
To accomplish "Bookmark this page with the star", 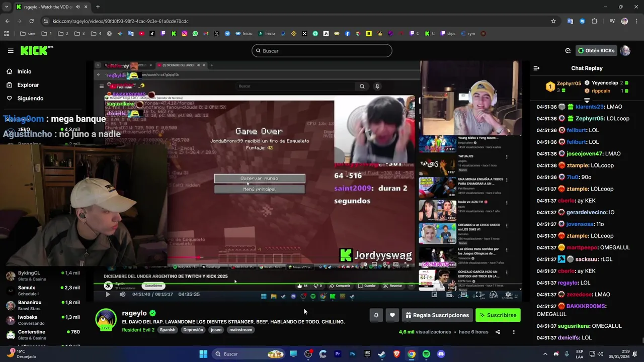I will point(553,21).
